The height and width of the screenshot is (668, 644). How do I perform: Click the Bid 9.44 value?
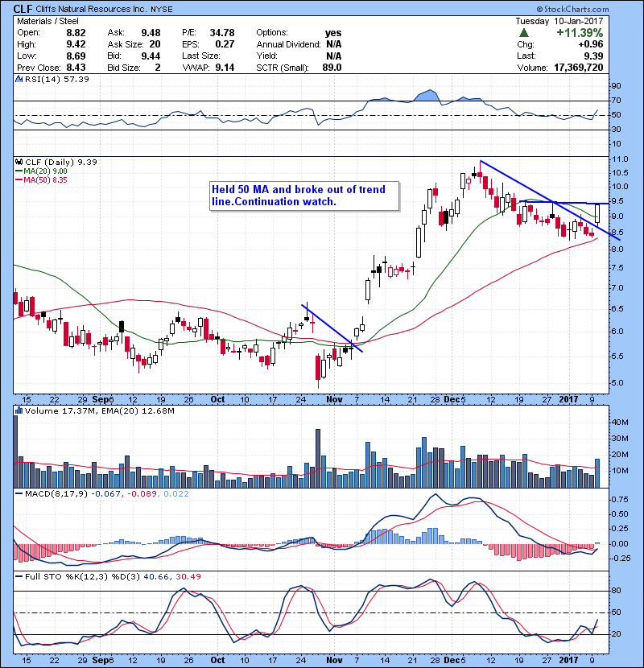tap(151, 56)
